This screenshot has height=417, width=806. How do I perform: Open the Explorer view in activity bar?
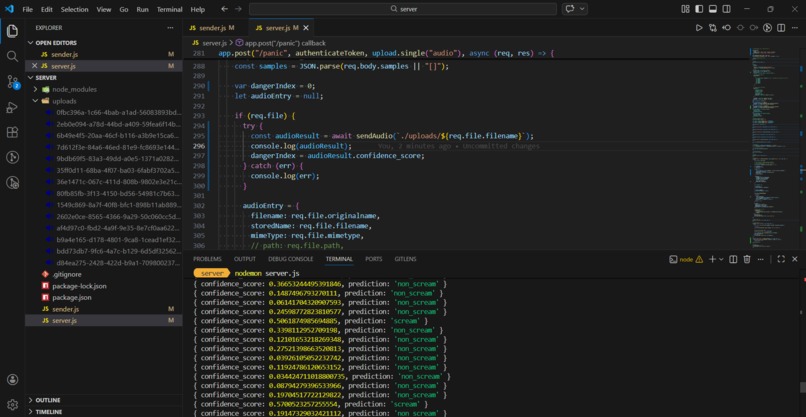tap(12, 31)
